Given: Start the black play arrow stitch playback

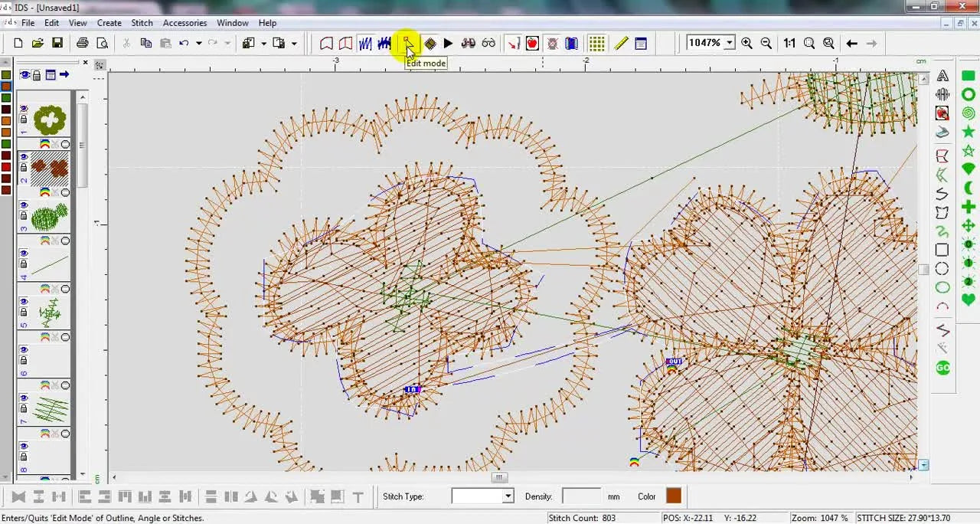Looking at the screenshot, I should click(448, 44).
